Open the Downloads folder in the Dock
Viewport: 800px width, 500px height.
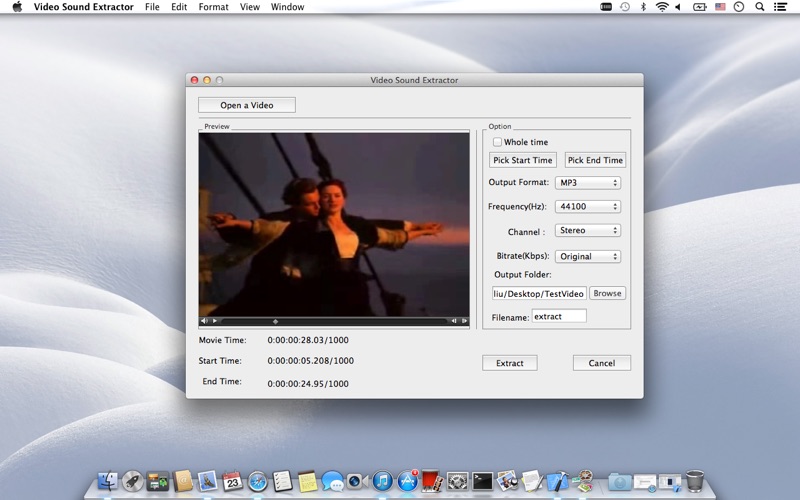(619, 482)
